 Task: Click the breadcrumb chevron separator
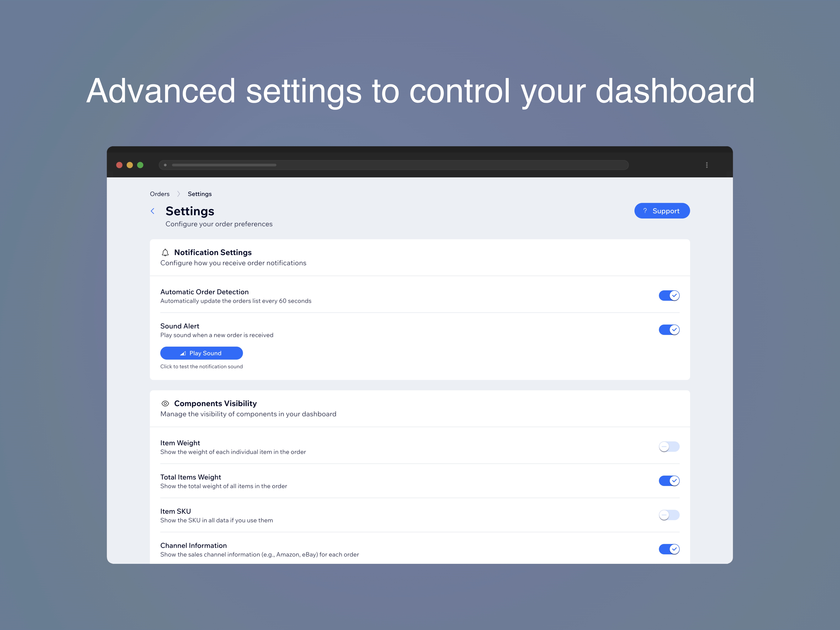[x=178, y=194]
